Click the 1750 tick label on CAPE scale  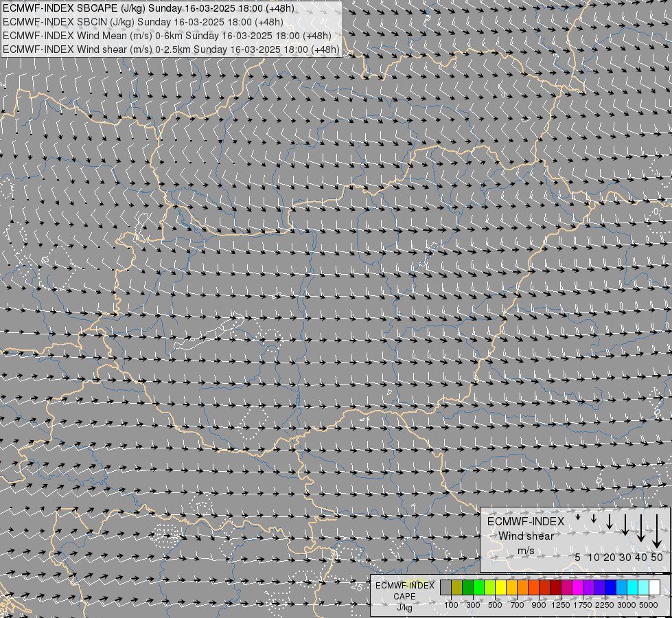click(583, 605)
